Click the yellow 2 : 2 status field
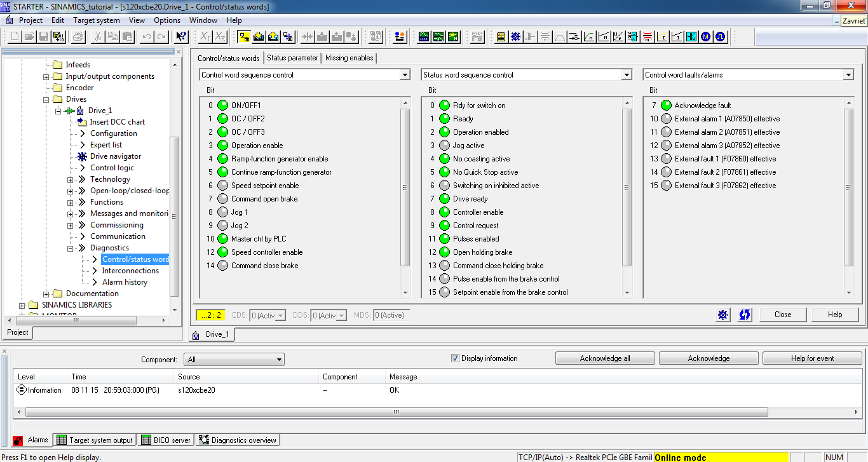Viewport: 868px width, 462px height. point(210,315)
